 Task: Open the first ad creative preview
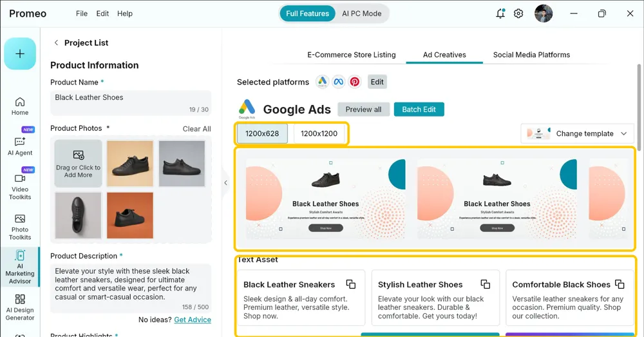(326, 199)
